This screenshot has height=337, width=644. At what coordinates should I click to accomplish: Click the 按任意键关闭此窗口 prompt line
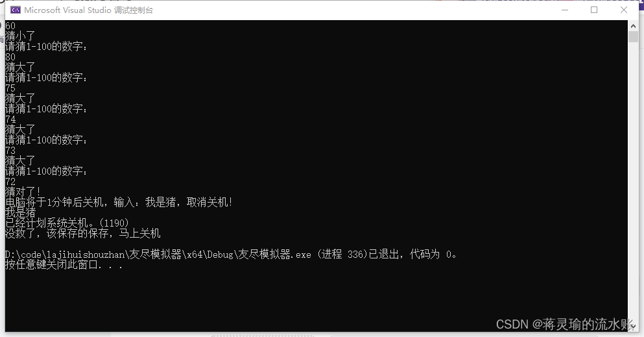64,265
